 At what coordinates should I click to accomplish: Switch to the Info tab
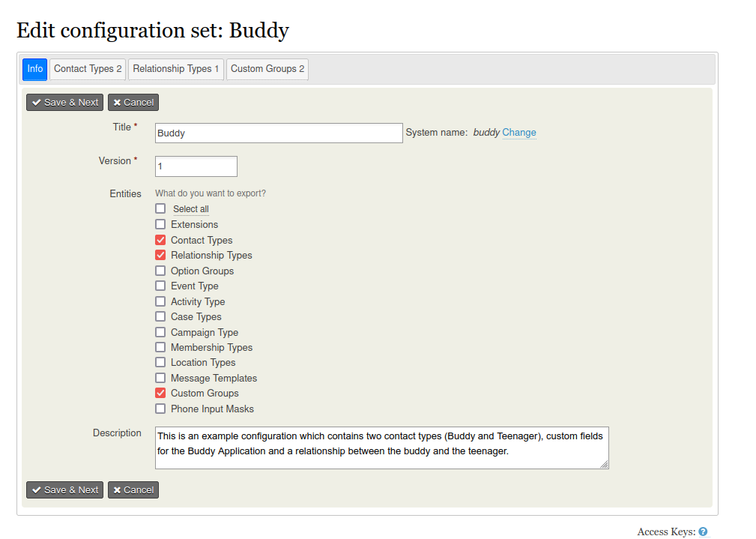coord(34,69)
